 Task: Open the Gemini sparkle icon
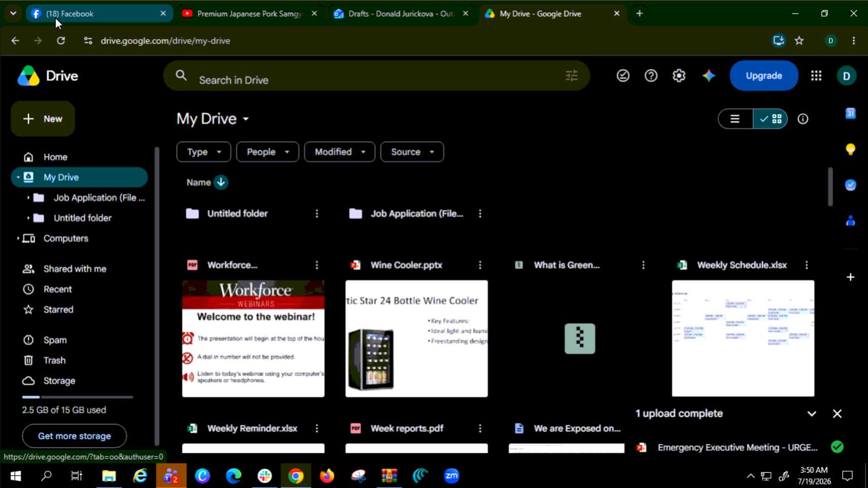[x=709, y=76]
